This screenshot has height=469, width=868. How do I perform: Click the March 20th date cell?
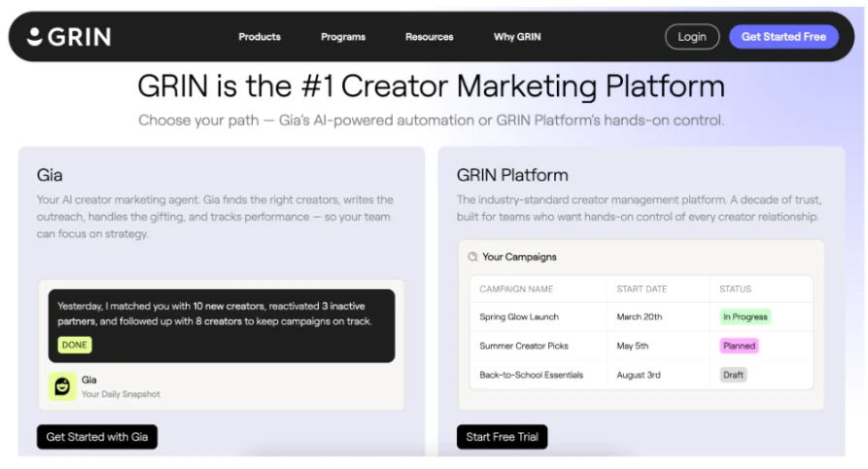point(639,316)
